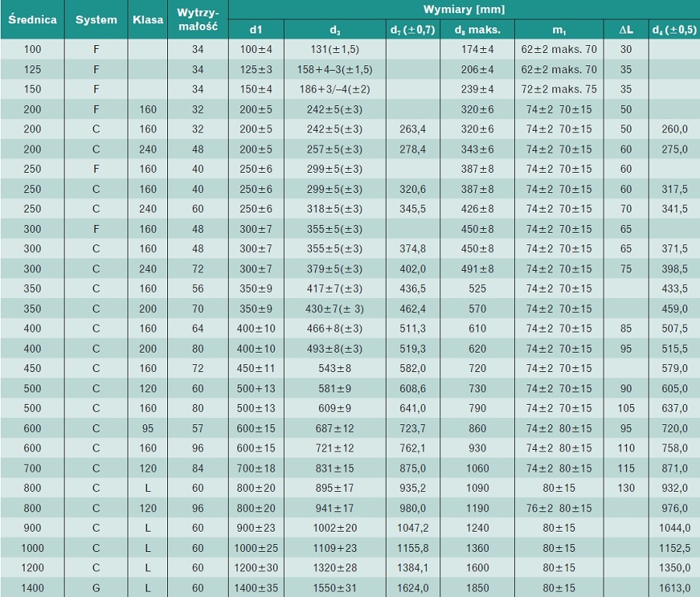Select the d4 value 1613,0
The height and width of the screenshot is (597, 700).
pyautogui.click(x=674, y=588)
